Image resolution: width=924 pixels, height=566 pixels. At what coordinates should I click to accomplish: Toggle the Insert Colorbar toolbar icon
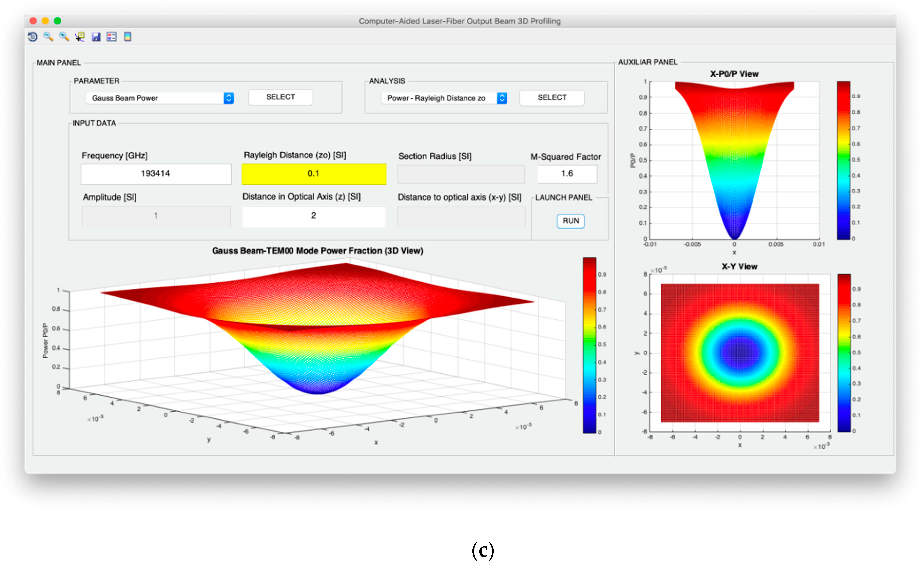pos(128,37)
